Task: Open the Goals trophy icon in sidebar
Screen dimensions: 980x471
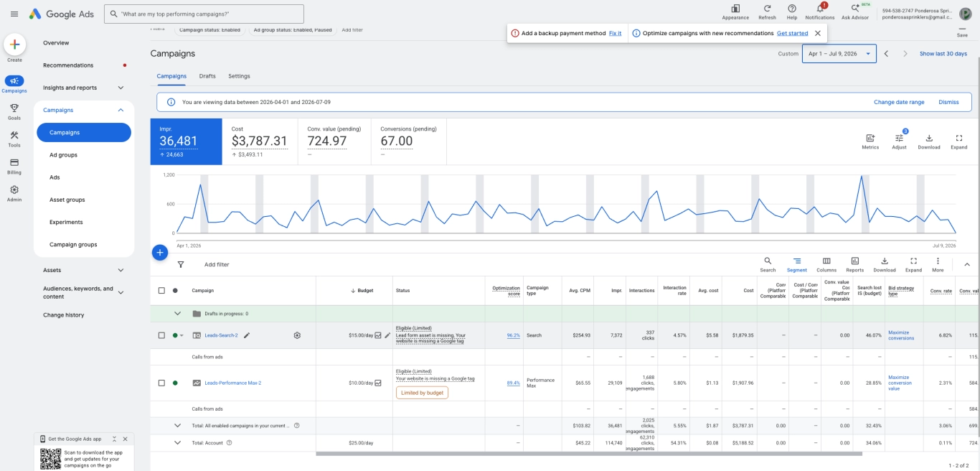Action: (x=14, y=108)
